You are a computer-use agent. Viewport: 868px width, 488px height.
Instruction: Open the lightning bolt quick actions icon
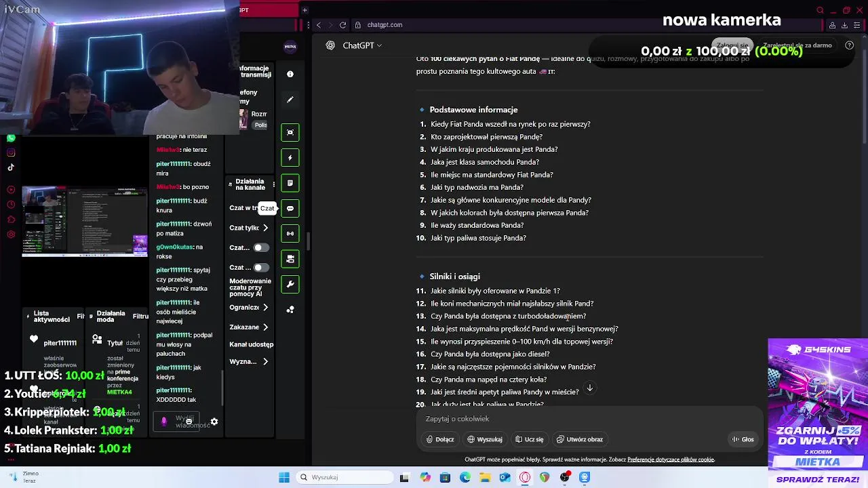click(x=290, y=158)
